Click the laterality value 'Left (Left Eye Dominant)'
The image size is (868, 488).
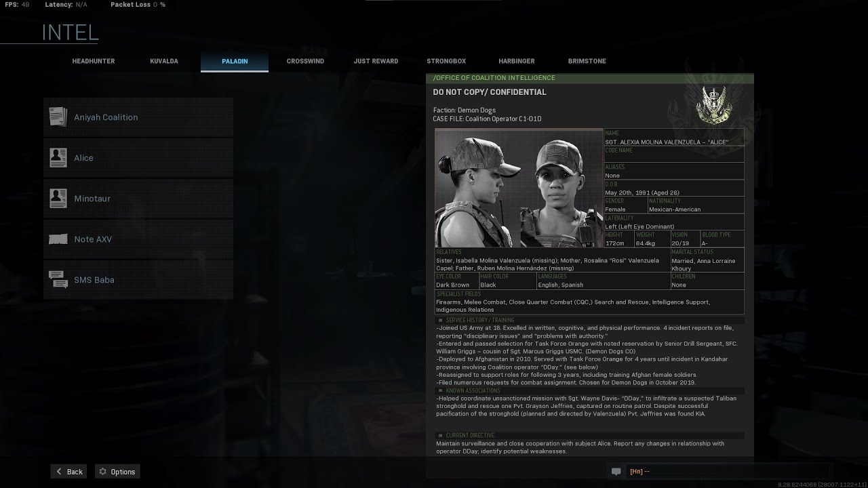point(639,226)
